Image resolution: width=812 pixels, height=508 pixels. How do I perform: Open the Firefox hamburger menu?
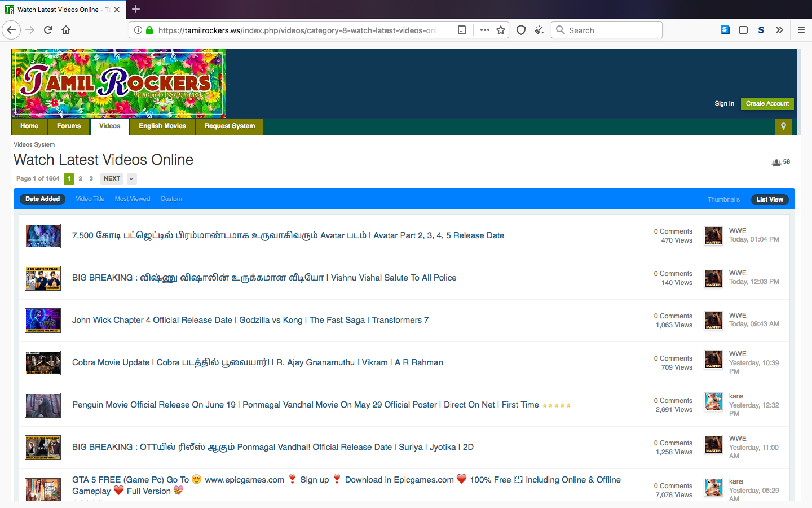(x=801, y=30)
